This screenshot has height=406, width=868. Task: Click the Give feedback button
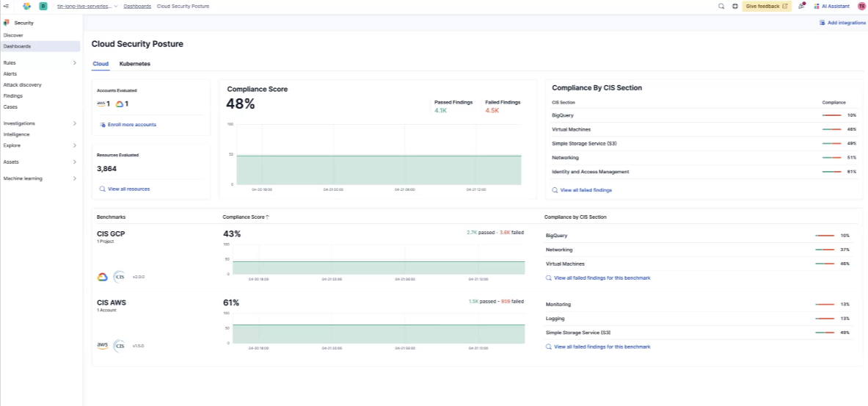[x=766, y=6]
